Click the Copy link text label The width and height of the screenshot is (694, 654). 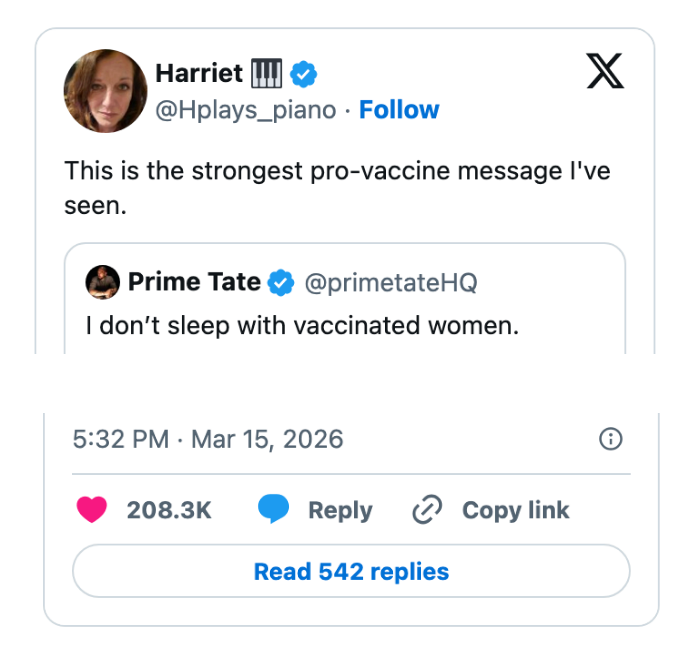coord(515,510)
